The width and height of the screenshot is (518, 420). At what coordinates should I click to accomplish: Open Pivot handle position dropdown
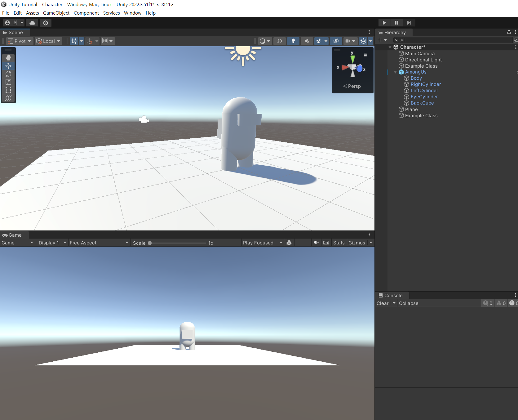coord(20,41)
